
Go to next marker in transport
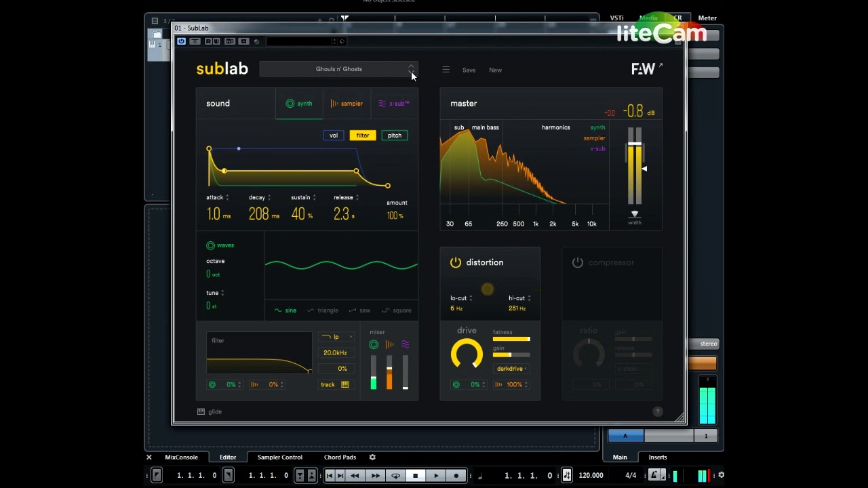(x=340, y=476)
